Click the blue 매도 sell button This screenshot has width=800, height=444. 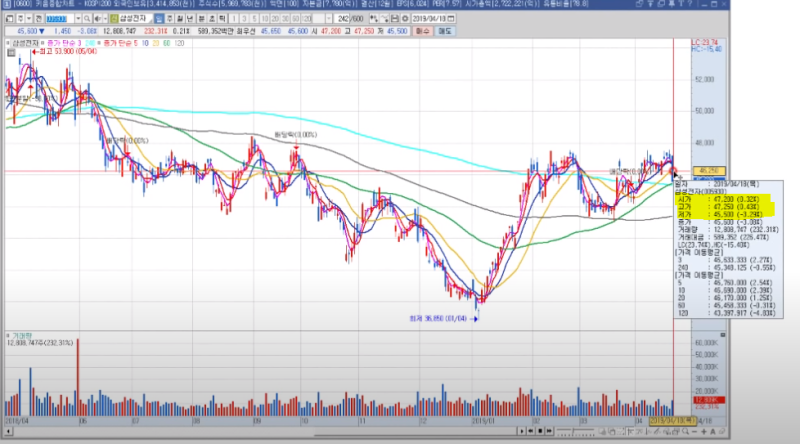click(445, 31)
